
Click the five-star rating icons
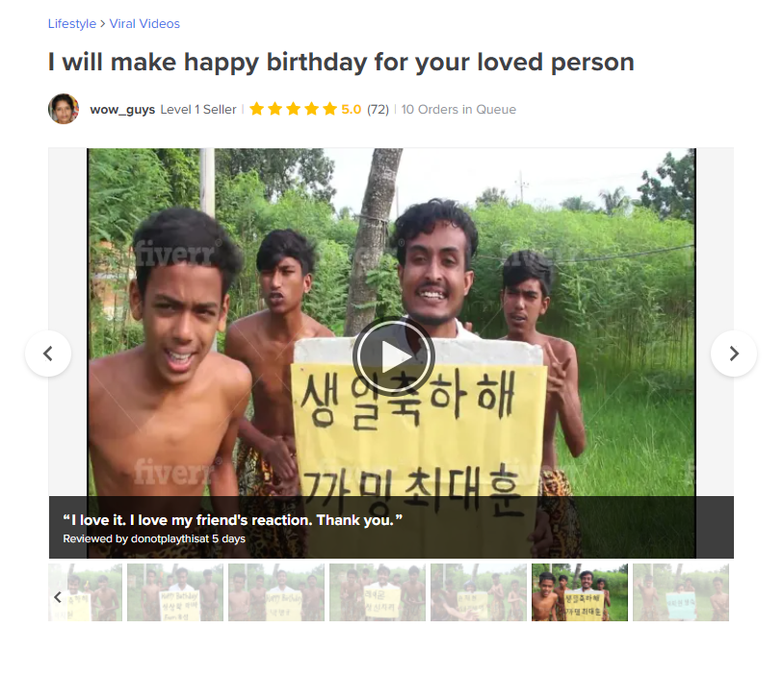(x=293, y=109)
